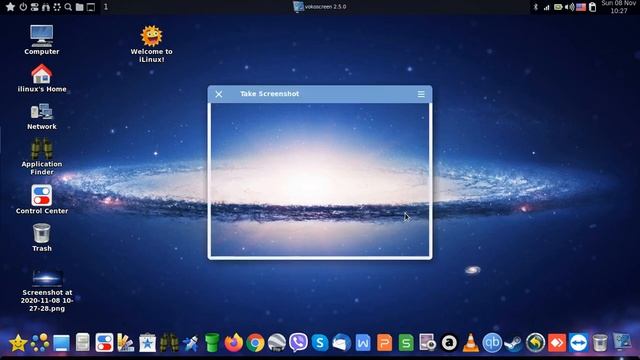Click the US flag keyboard layout icon
This screenshot has height=360, width=640.
[x=581, y=7]
